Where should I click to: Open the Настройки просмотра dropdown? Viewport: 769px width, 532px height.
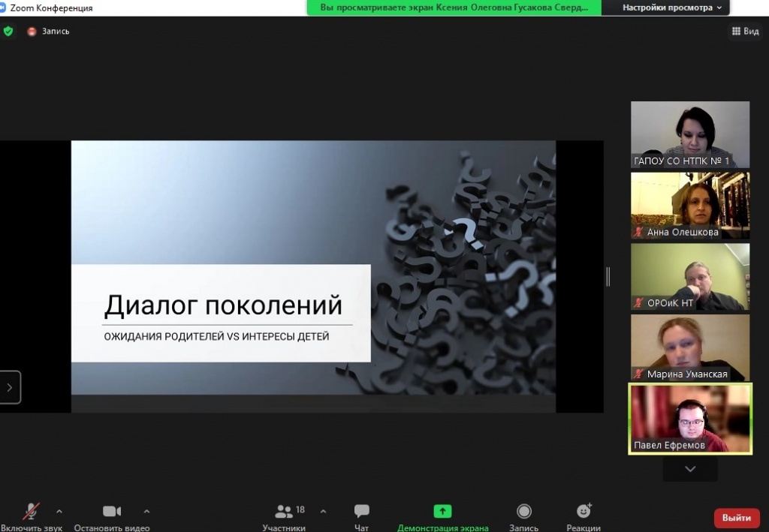coord(671,8)
